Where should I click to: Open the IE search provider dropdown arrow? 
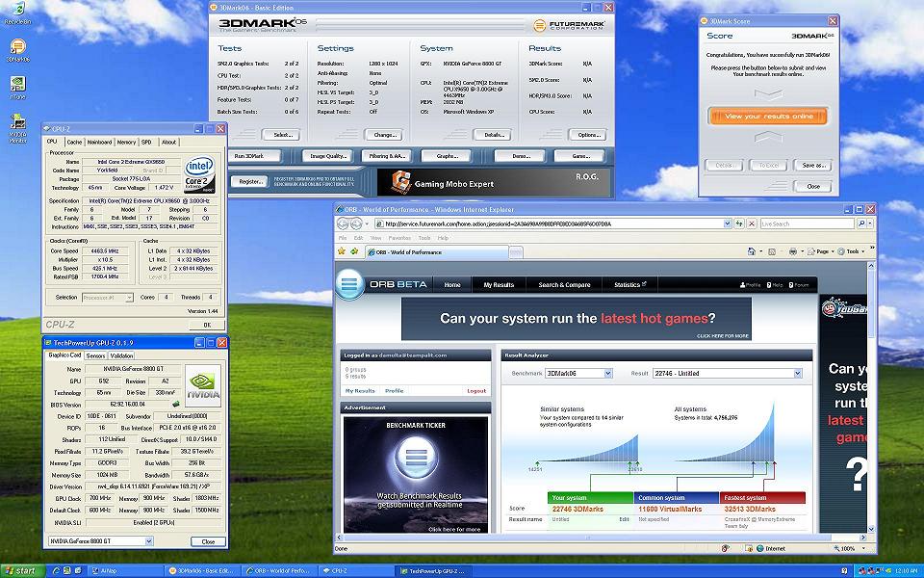tap(870, 223)
